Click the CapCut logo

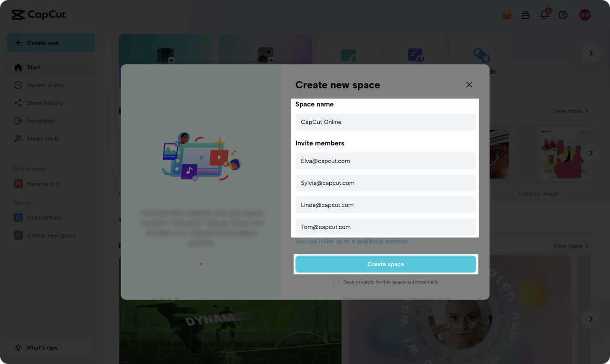click(x=39, y=15)
